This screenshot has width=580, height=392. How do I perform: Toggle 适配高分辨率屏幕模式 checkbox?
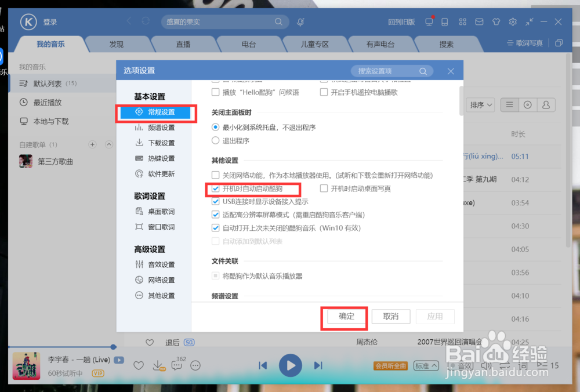coord(215,215)
